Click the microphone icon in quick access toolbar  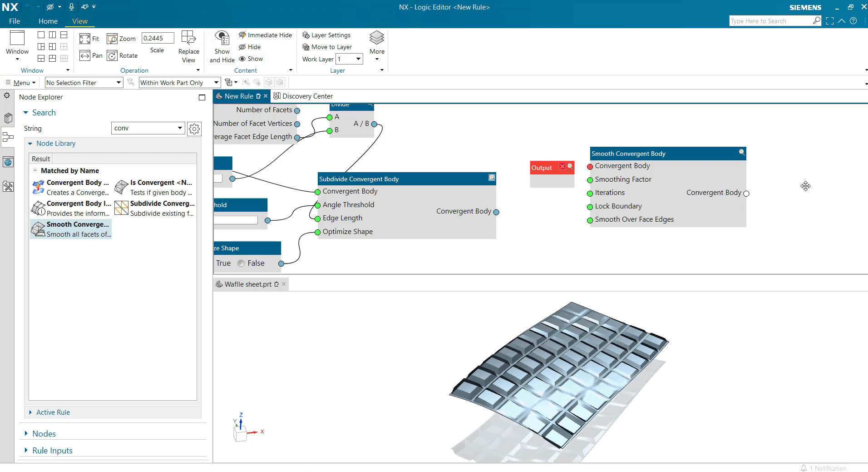(x=71, y=7)
